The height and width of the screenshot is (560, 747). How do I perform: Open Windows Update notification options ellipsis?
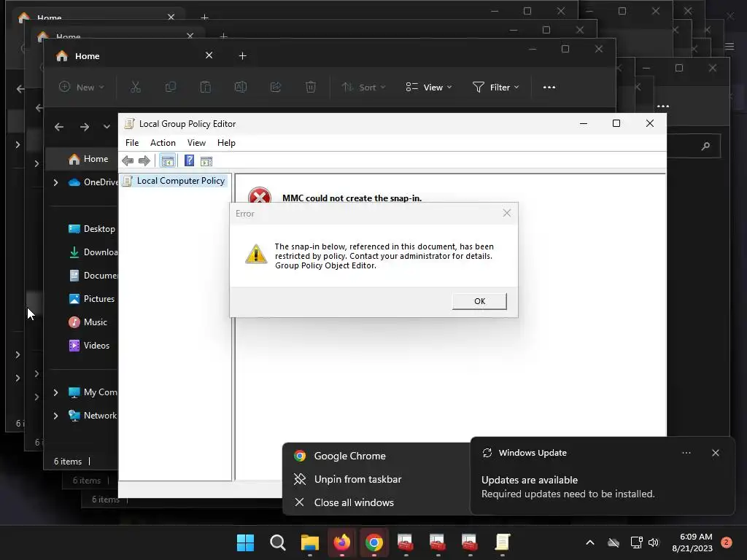686,453
